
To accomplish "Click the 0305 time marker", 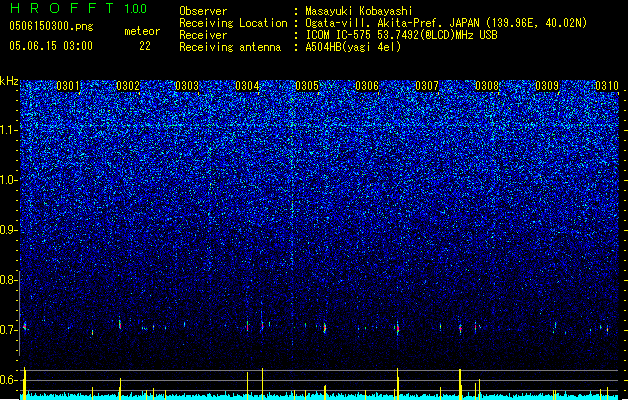I will point(307,86).
